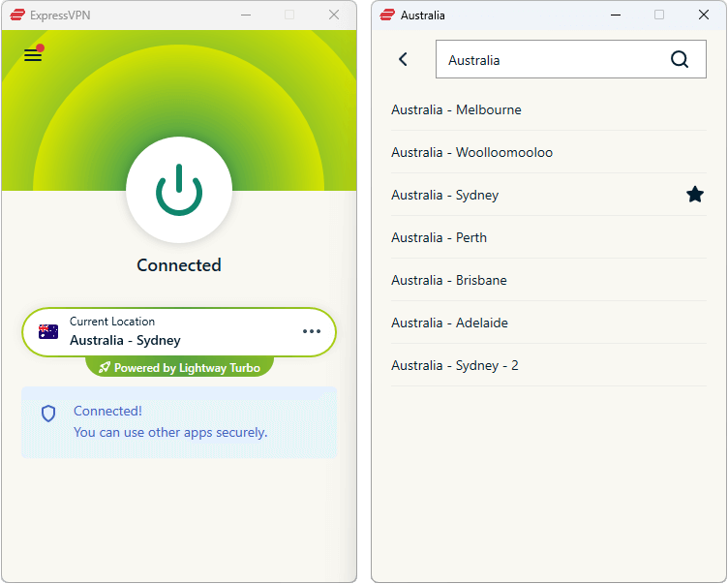Select Australia - Sydney - 2 location

tap(549, 366)
